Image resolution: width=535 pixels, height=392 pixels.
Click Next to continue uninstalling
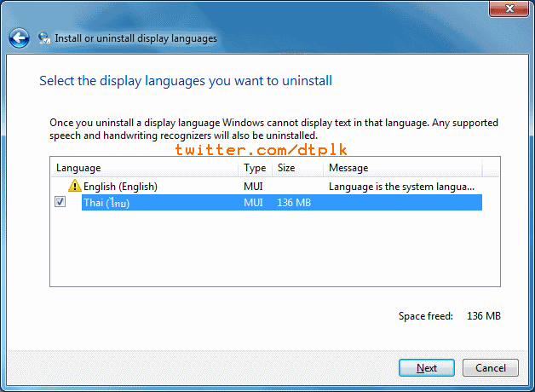427,368
